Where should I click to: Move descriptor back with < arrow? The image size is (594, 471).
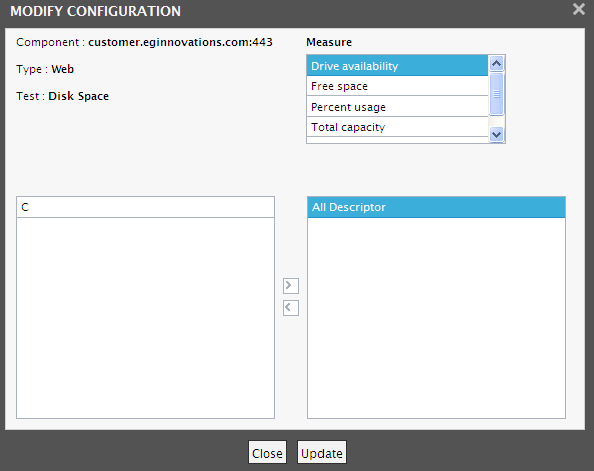[291, 308]
